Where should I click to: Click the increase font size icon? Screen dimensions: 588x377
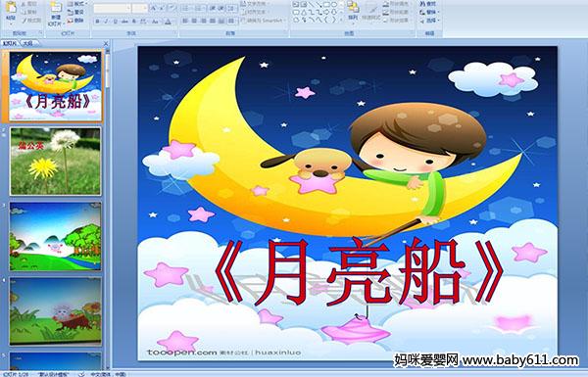pyautogui.click(x=154, y=8)
